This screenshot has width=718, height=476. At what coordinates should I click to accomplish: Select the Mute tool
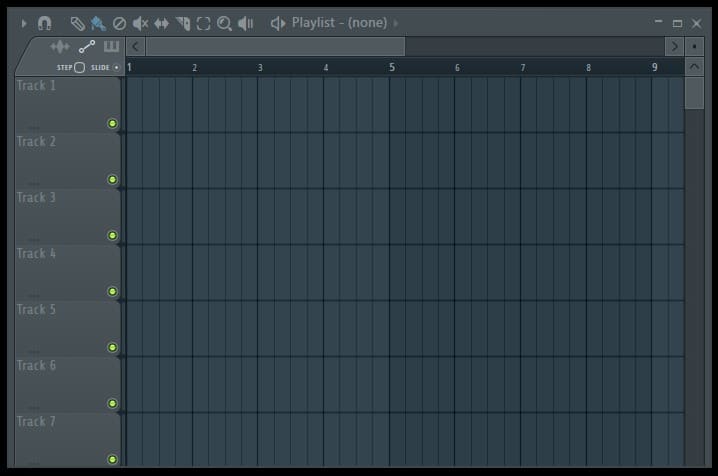(140, 23)
